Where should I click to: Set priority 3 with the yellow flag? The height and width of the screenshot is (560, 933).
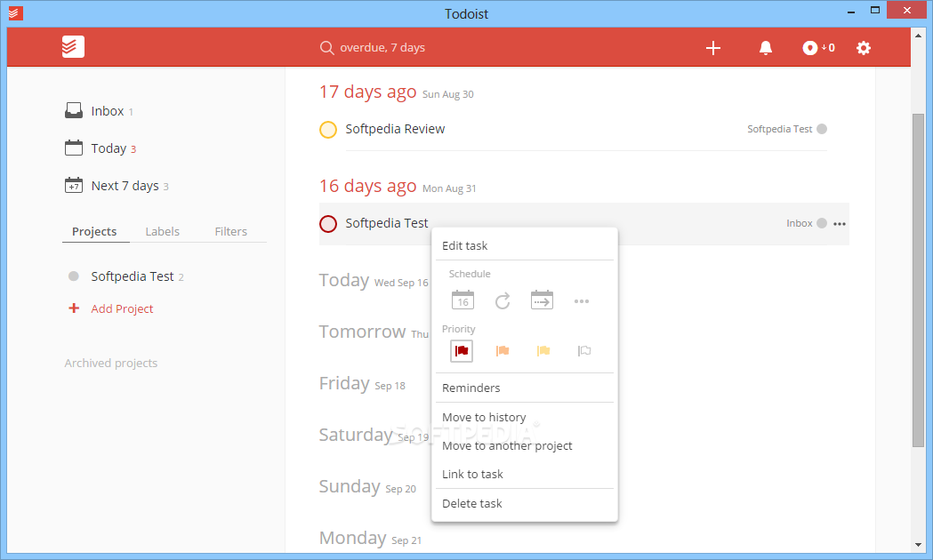coord(543,351)
